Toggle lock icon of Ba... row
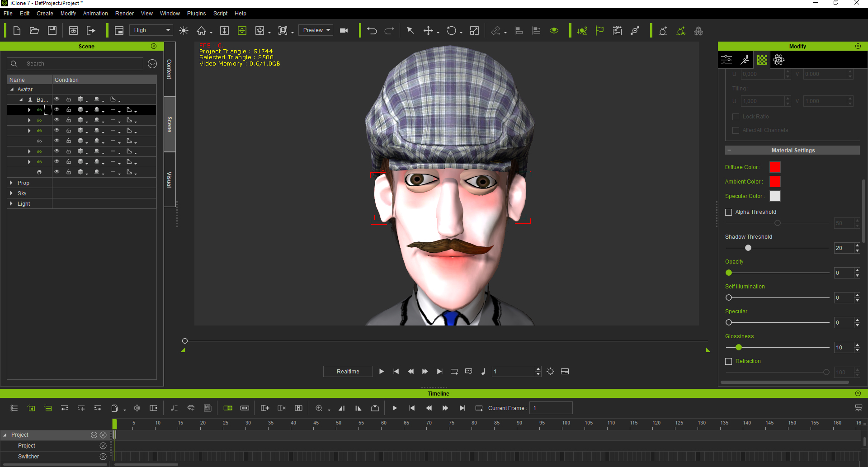The width and height of the screenshot is (868, 467). [69, 99]
